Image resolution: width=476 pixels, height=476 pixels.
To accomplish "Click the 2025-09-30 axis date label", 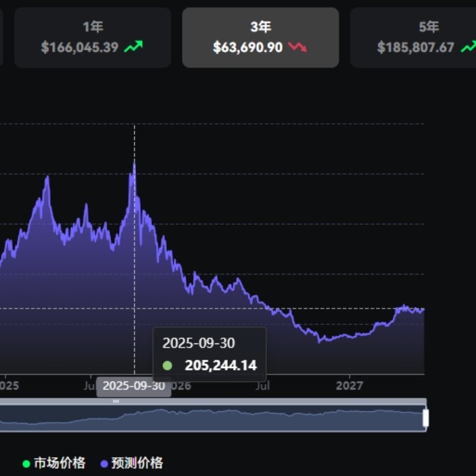I will (x=133, y=386).
